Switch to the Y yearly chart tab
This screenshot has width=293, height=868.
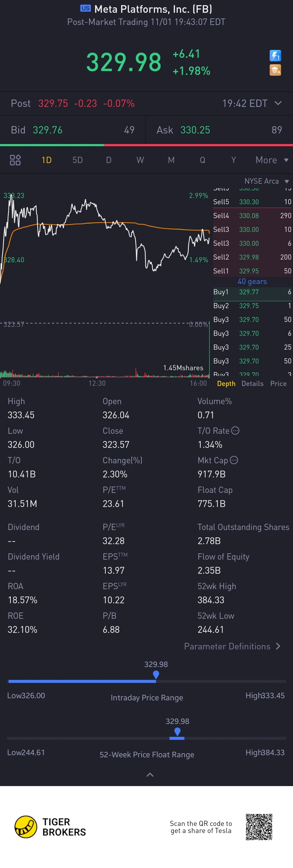233,160
